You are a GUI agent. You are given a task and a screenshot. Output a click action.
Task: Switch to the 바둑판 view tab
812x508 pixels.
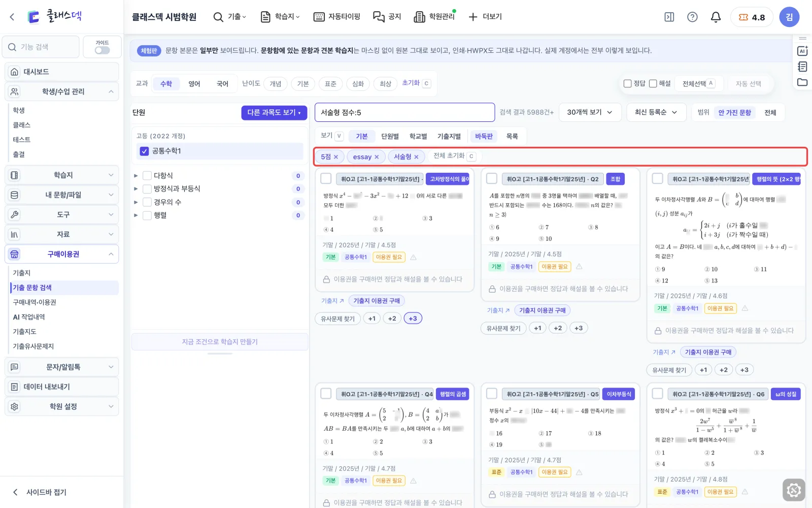point(484,136)
